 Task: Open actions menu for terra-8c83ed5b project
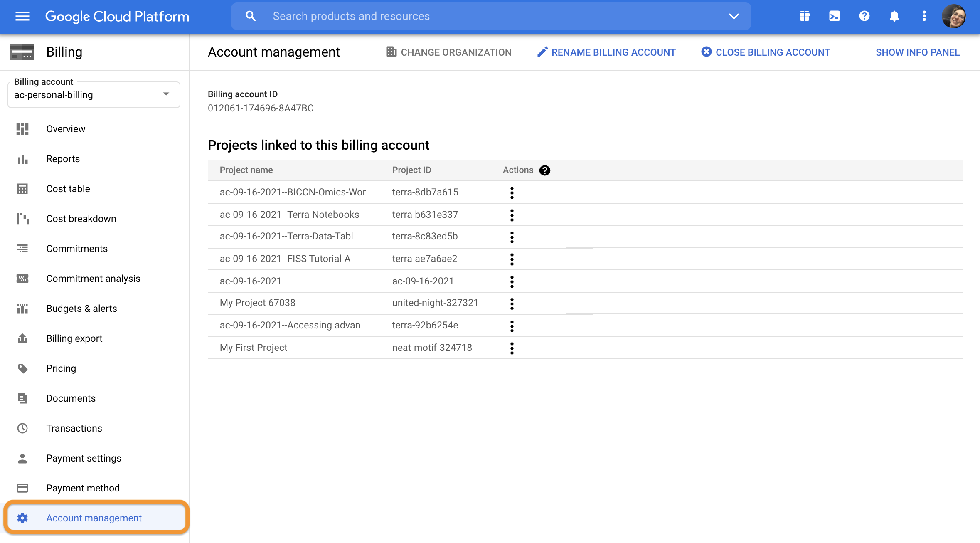[x=512, y=237]
